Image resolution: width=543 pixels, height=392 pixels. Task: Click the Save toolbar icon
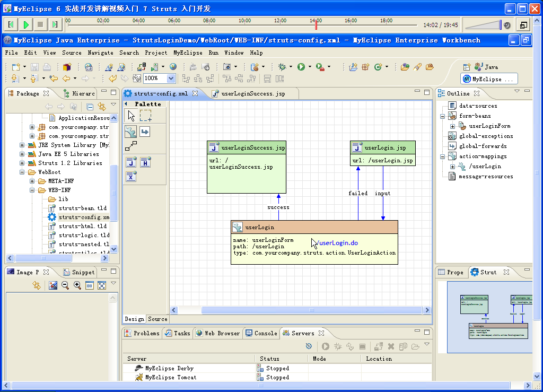tap(34, 67)
